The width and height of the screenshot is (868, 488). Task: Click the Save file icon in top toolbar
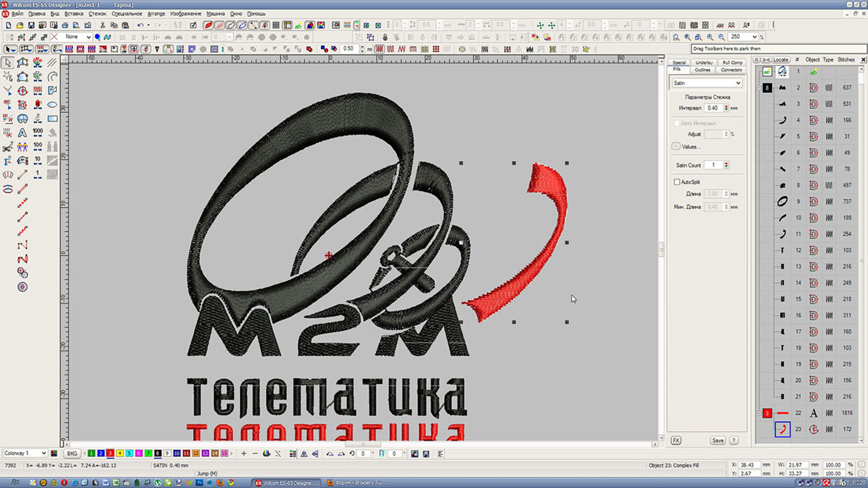(x=31, y=25)
